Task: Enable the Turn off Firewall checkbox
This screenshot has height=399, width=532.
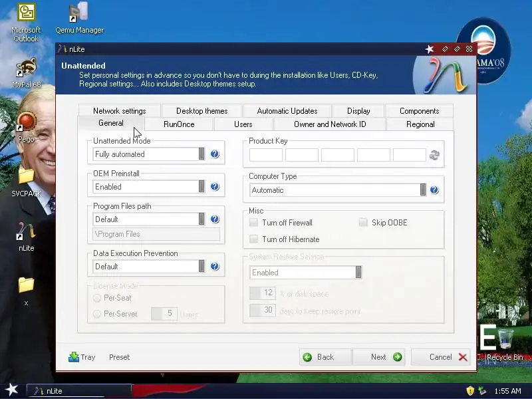Action: click(x=253, y=223)
